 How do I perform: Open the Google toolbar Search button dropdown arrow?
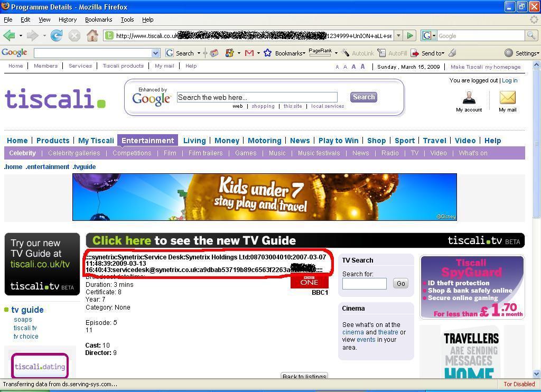199,53
